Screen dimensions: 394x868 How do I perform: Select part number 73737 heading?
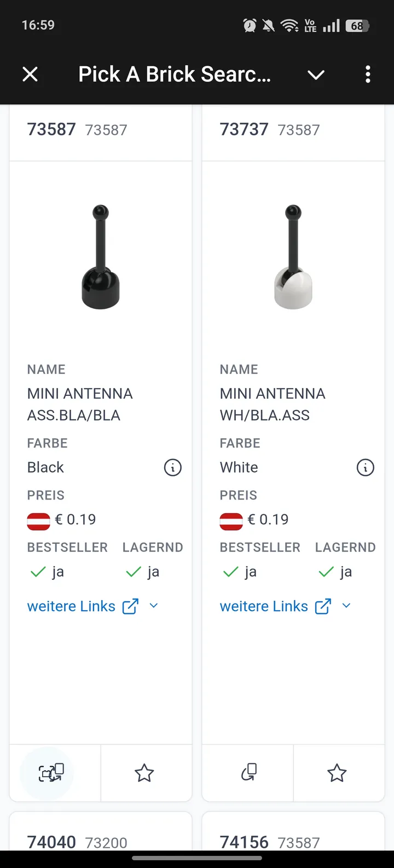pos(244,129)
